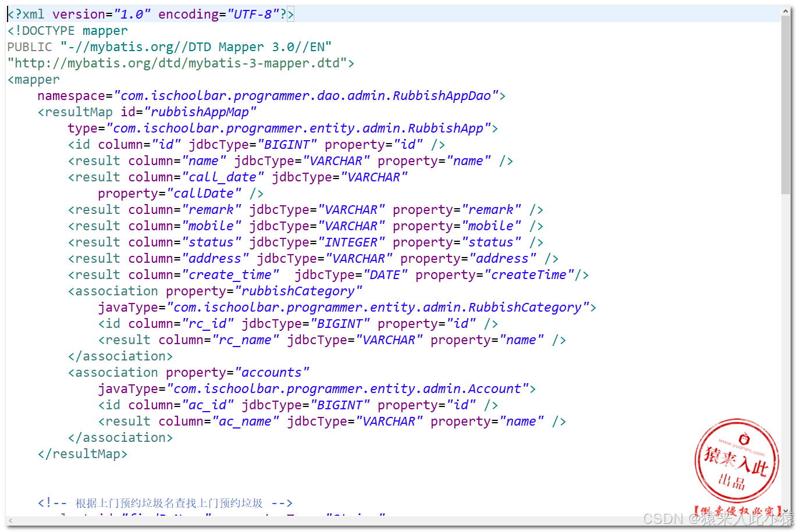Screen dimensions: 797x532
Task: Click the column value "ac_name"
Action: 245,421
